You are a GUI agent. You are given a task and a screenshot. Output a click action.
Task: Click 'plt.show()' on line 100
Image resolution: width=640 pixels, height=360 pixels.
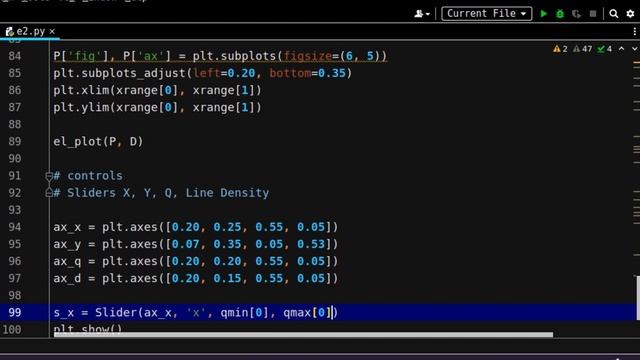point(88,329)
